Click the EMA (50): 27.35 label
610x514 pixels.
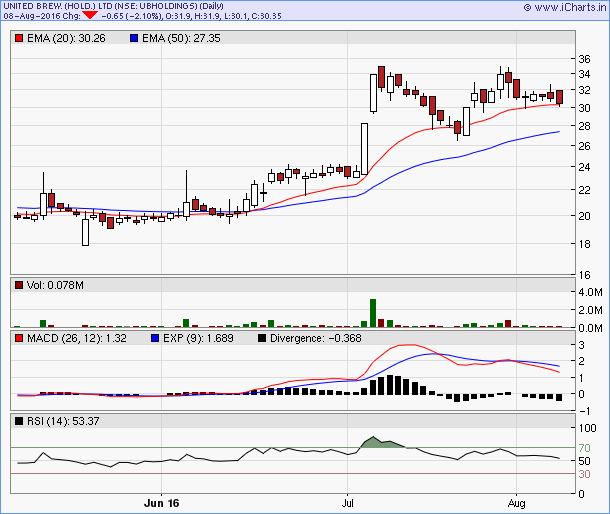[181, 38]
